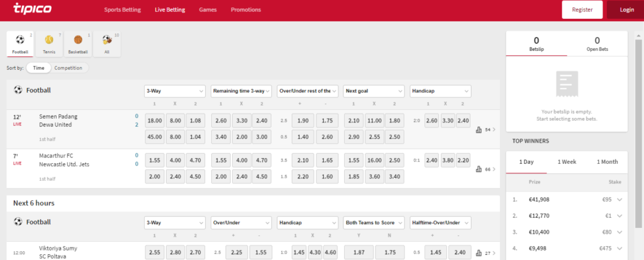Click the TOP WINNERS heading
Image resolution: width=644 pixels, height=260 pixels.
(531, 141)
